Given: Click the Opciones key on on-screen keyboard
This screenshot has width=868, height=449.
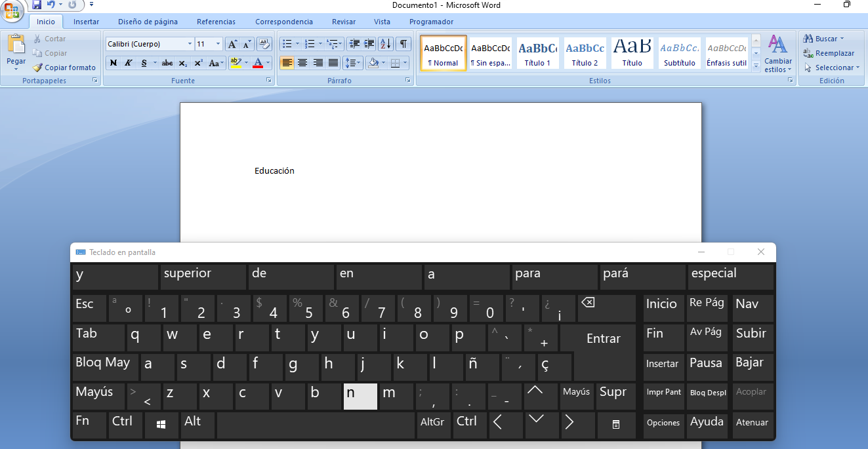Looking at the screenshot, I should [663, 425].
